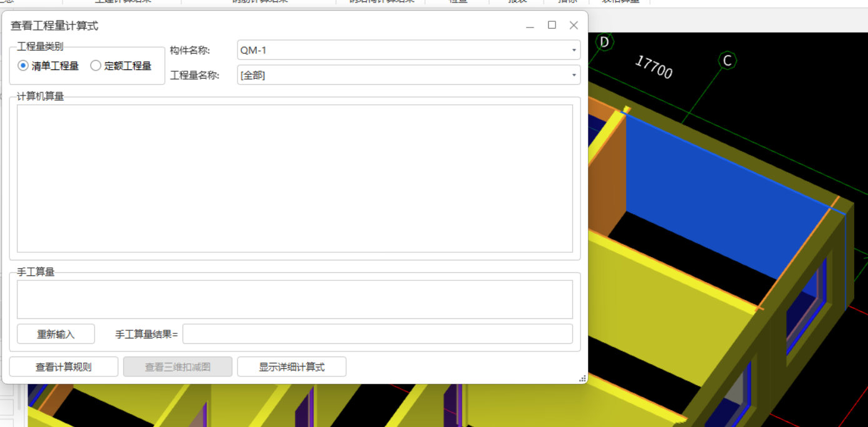Click the 查看计算规则 button
This screenshot has height=427, width=868.
click(x=64, y=367)
